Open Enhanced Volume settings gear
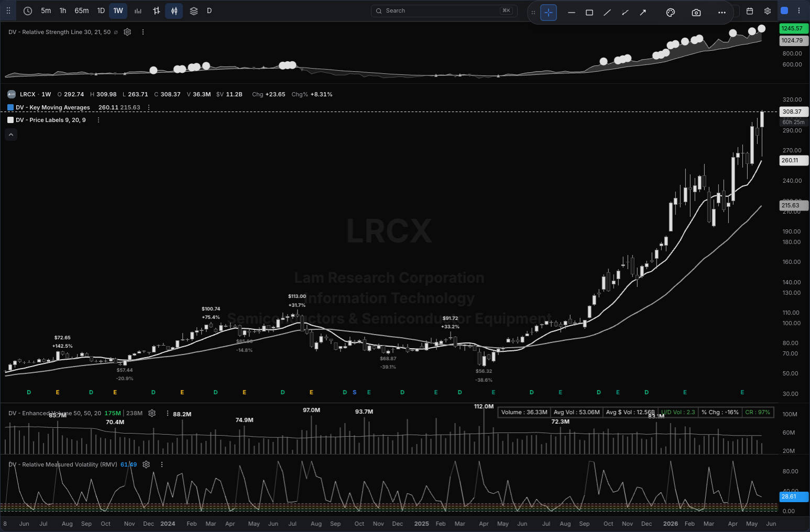Image resolution: width=810 pixels, height=532 pixels. click(152, 413)
